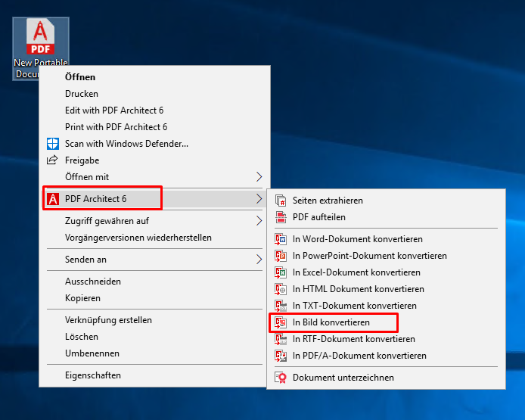
Task: Expand the PDF Architect 6 submenu arrow
Action: click(259, 199)
